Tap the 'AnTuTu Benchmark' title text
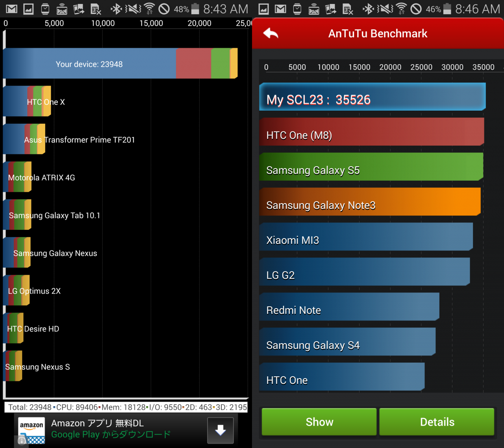Screen dimensions: 504x448 (x=378, y=33)
